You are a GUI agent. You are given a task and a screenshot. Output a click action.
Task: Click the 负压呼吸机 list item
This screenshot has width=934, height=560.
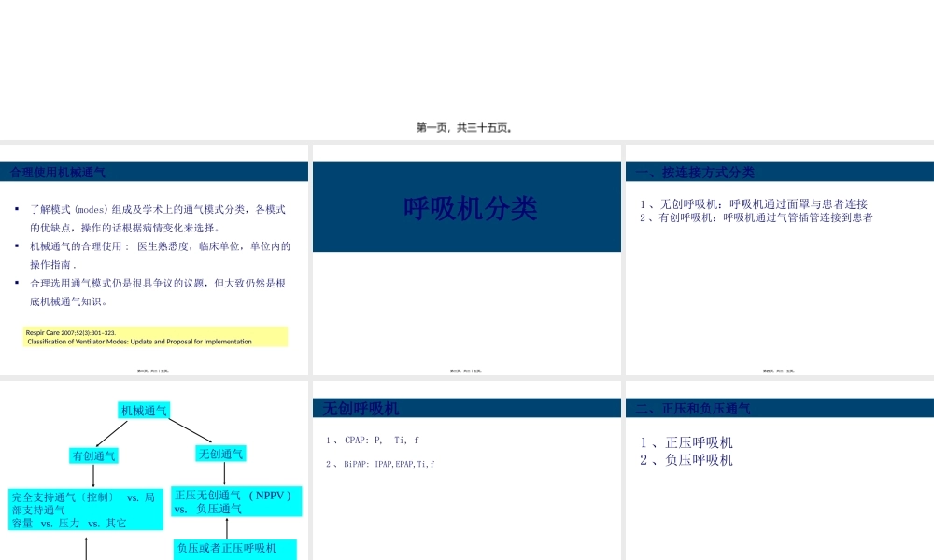click(687, 459)
